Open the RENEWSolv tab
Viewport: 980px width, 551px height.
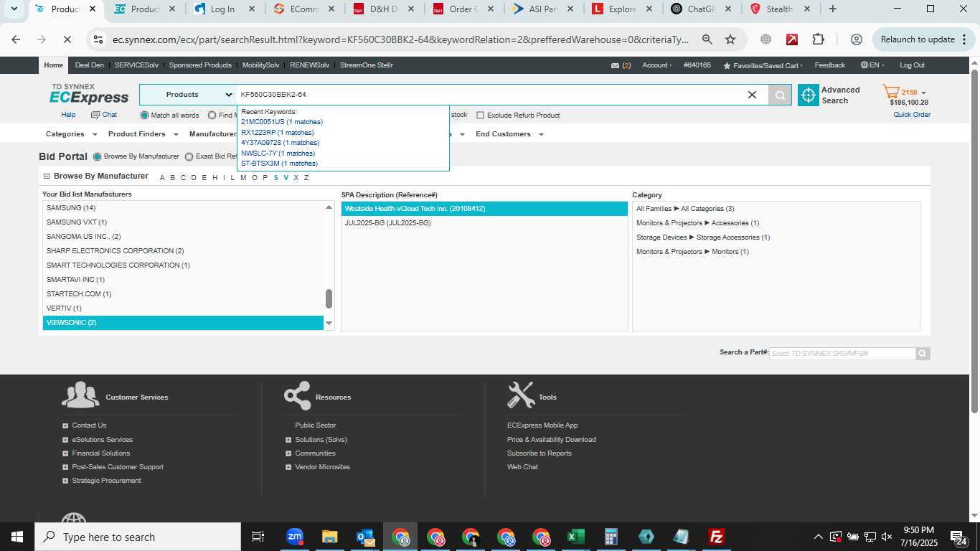coord(309,65)
